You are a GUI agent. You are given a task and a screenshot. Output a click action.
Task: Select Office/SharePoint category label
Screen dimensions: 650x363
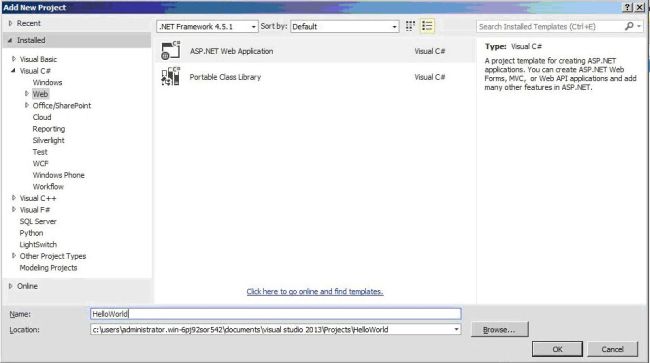coord(62,106)
